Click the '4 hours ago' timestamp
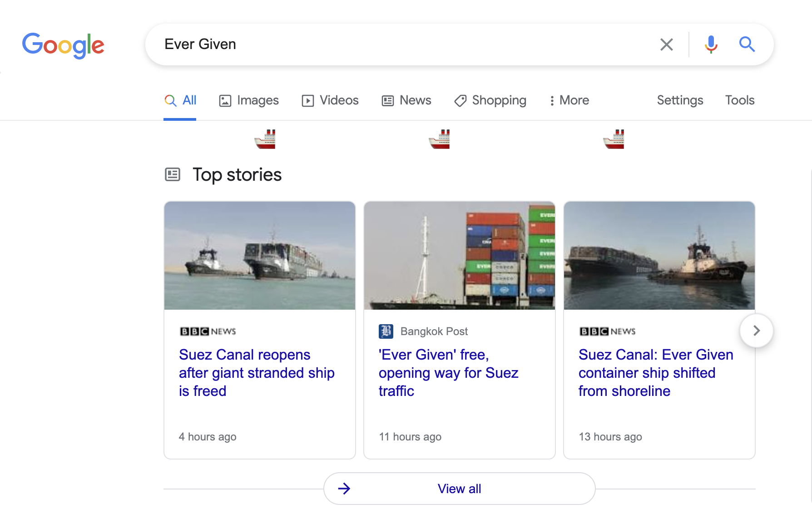 (x=208, y=437)
